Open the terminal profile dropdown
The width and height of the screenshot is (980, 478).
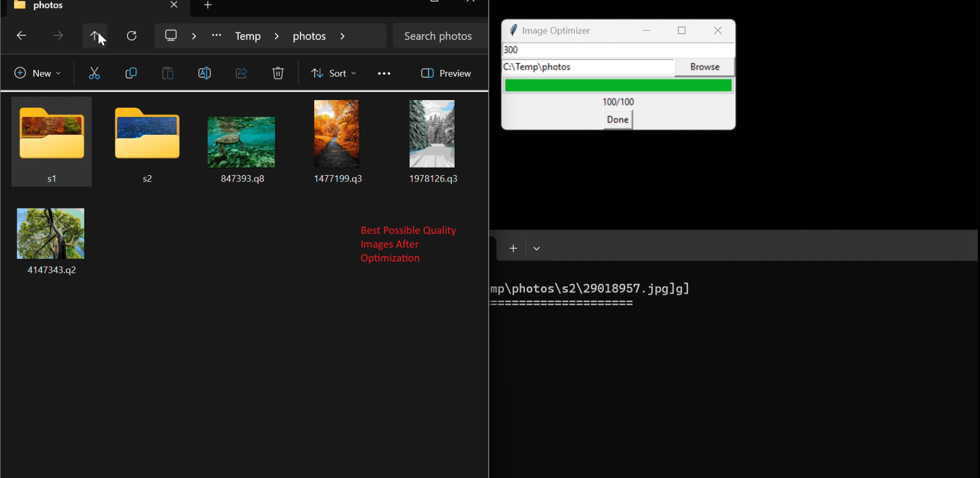537,249
